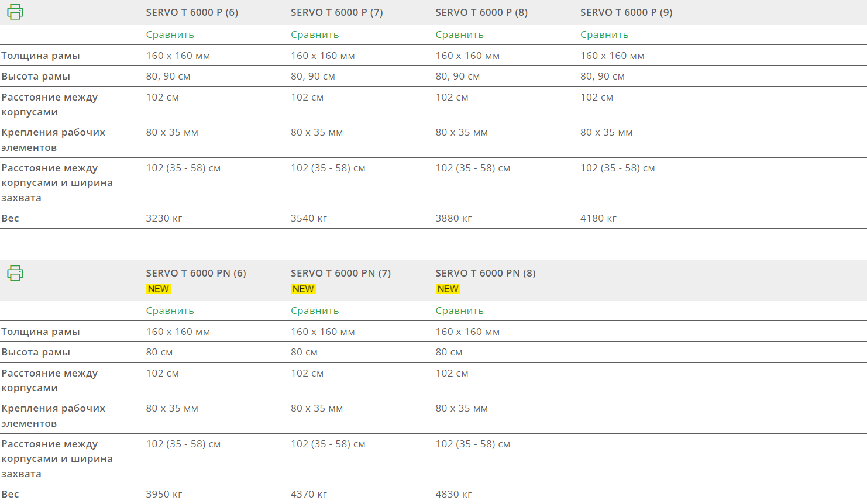Click Крепления рабочих элементов label in top table
Screen dimensions: 867x504
(53, 140)
